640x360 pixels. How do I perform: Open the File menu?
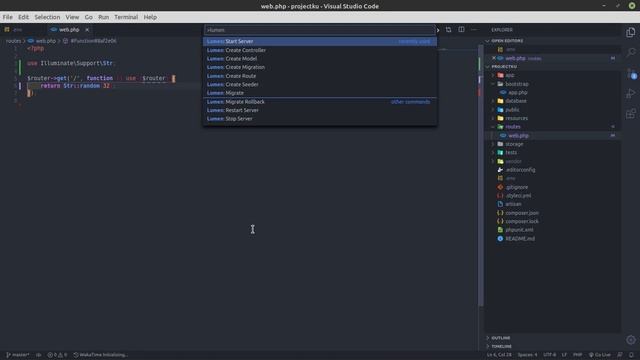8,17
